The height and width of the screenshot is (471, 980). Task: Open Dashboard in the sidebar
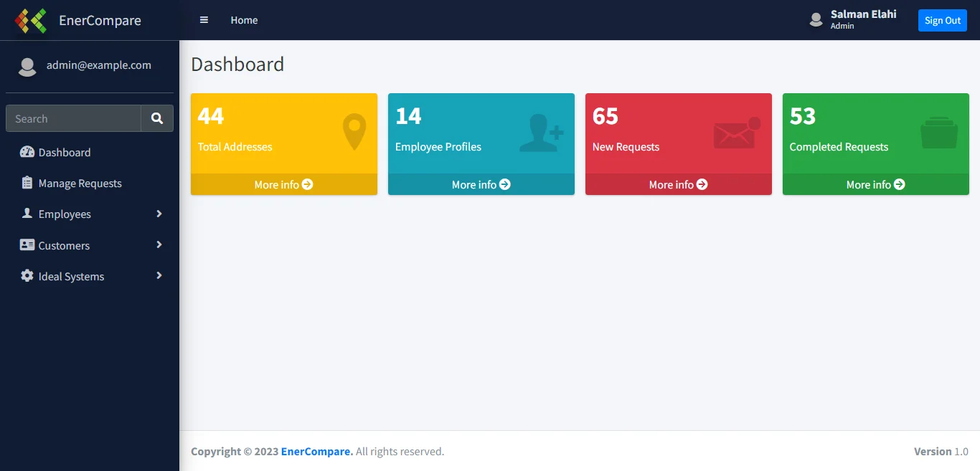(65, 152)
